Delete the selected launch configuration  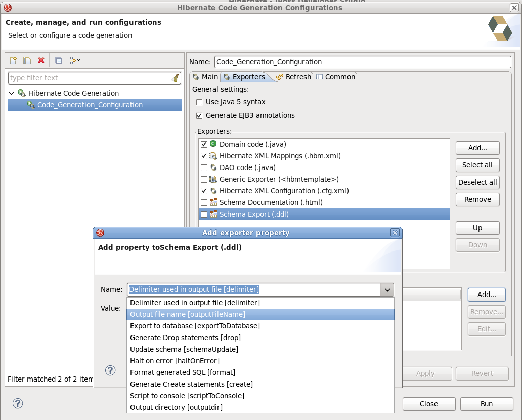pos(41,60)
